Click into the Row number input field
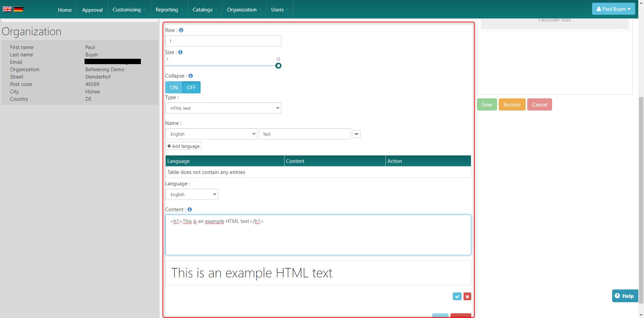 click(223, 41)
